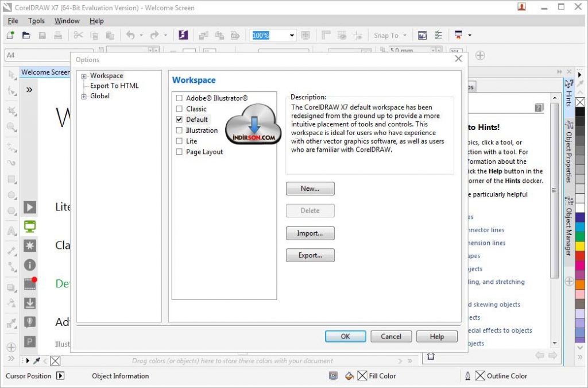Click the green Workspace monitor icon on Welcome Screen
Screen dimensions: 588x388
30,226
